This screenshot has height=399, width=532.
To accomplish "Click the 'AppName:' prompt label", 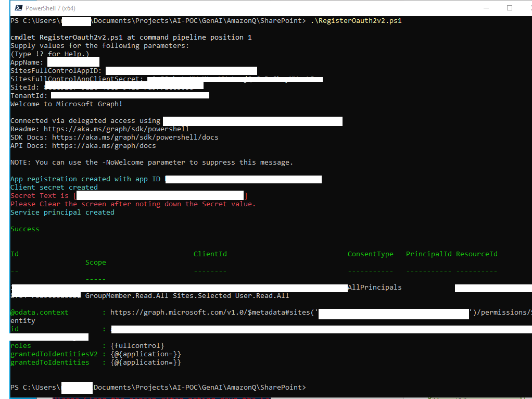I will click(x=27, y=63).
